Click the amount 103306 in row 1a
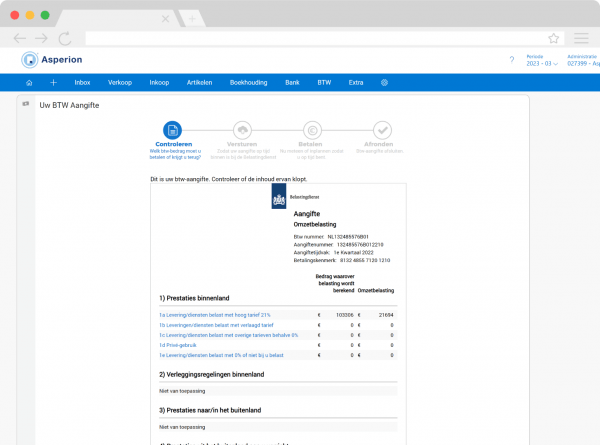The image size is (600, 445). tap(345, 315)
